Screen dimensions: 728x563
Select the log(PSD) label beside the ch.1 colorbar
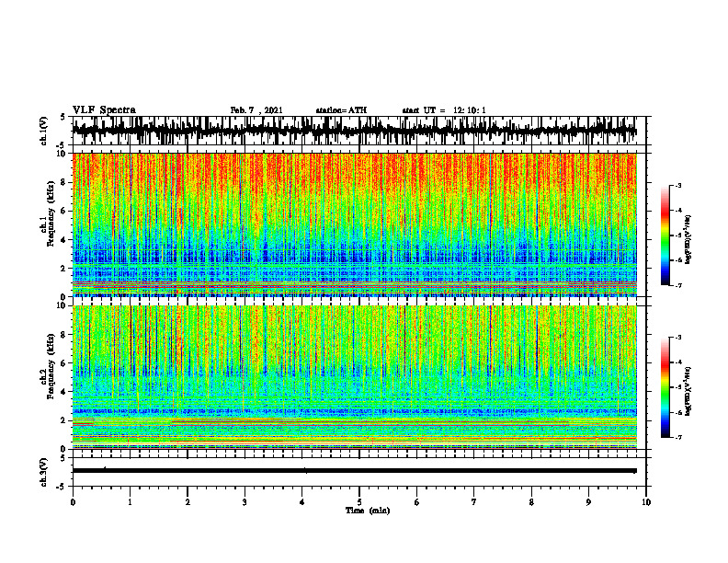point(688,239)
